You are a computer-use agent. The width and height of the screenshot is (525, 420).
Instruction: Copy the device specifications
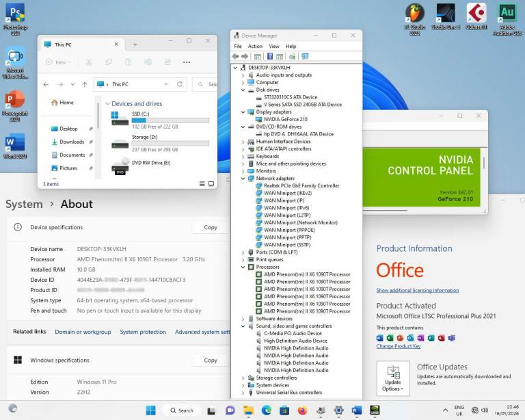[211, 227]
